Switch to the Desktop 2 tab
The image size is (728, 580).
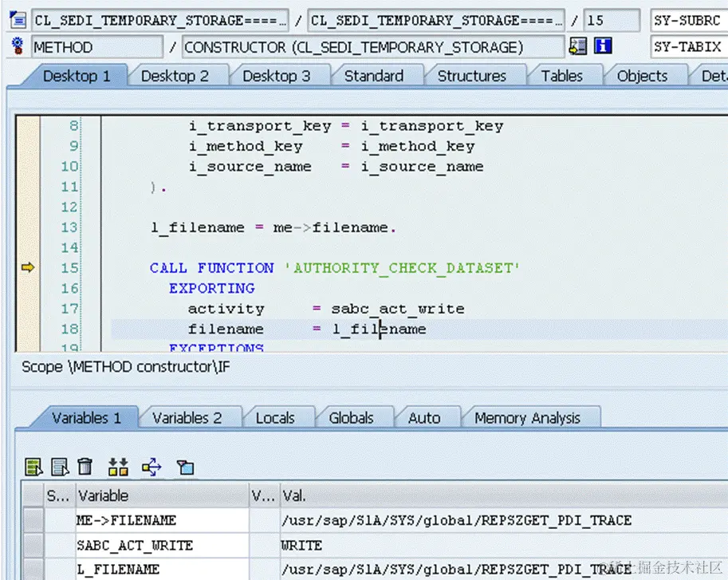175,76
